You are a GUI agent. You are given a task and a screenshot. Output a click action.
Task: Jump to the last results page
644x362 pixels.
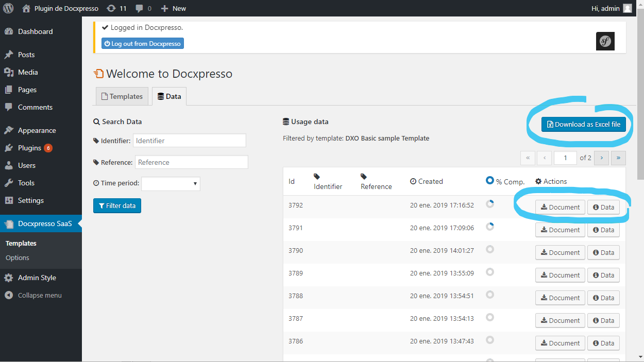(618, 158)
